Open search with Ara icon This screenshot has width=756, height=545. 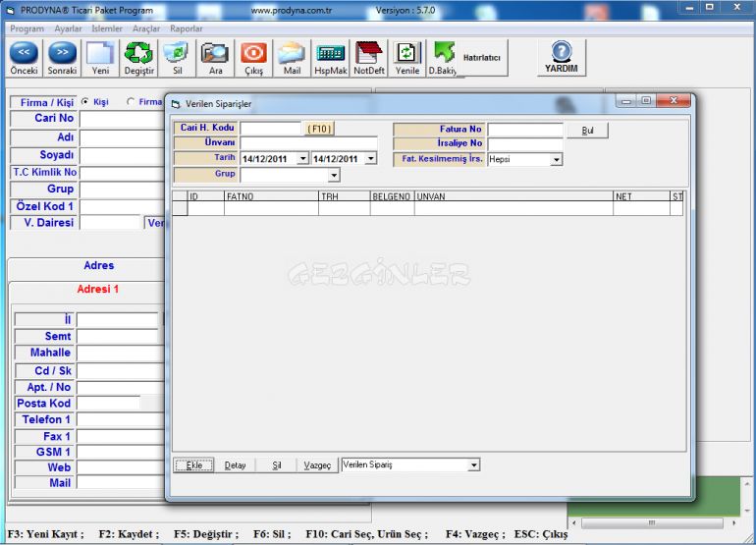pyautogui.click(x=216, y=58)
